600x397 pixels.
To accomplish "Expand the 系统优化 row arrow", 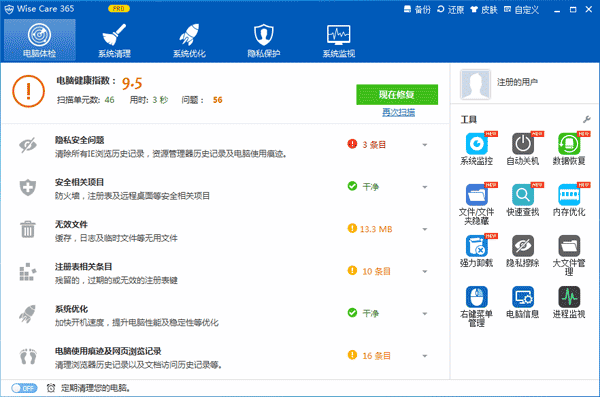I will coord(425,314).
